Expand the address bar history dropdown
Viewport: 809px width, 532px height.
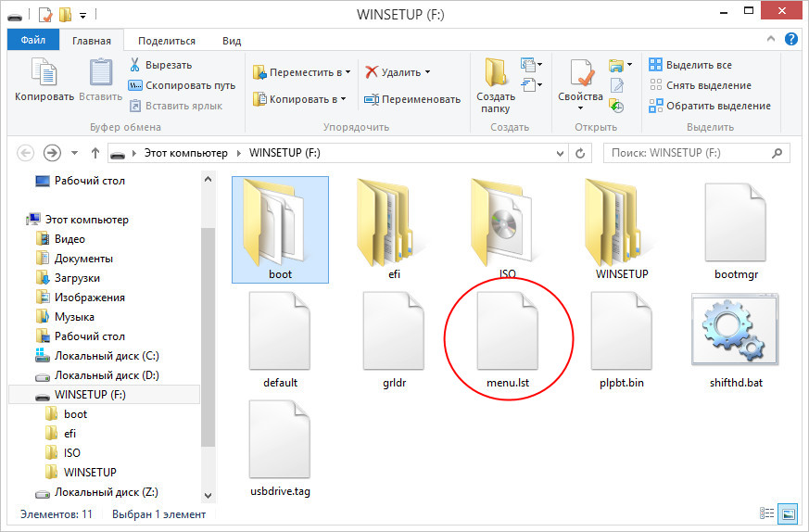coord(560,154)
